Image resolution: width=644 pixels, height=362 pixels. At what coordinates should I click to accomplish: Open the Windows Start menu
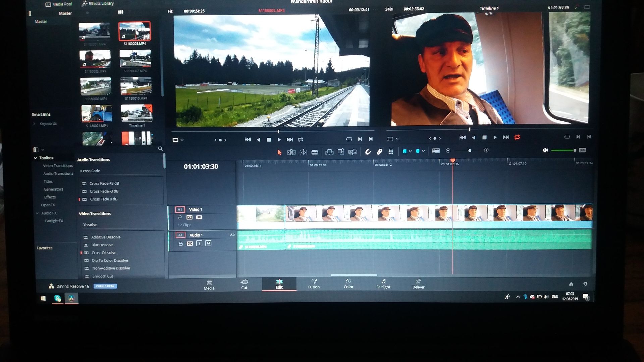pos(43,298)
